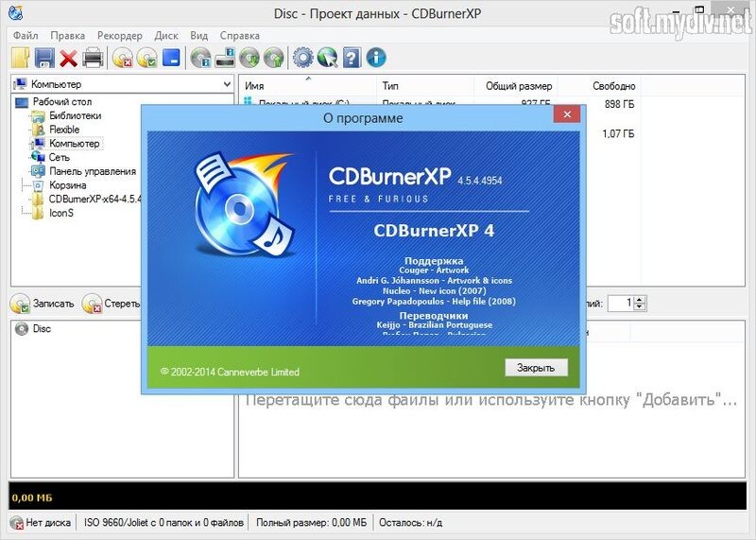Open the Диск menu
This screenshot has width=756, height=540.
point(166,36)
